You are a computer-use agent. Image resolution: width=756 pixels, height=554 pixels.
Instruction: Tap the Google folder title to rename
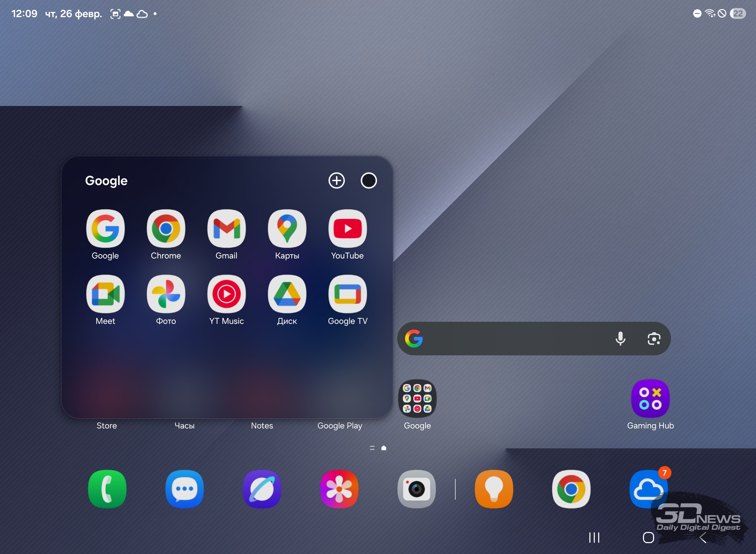tap(106, 180)
